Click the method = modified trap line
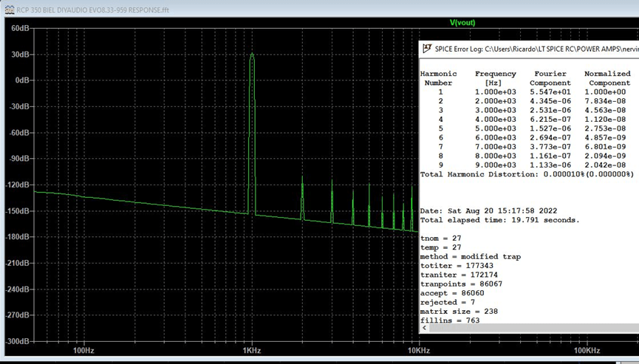This screenshot has height=364, width=639. click(x=471, y=256)
